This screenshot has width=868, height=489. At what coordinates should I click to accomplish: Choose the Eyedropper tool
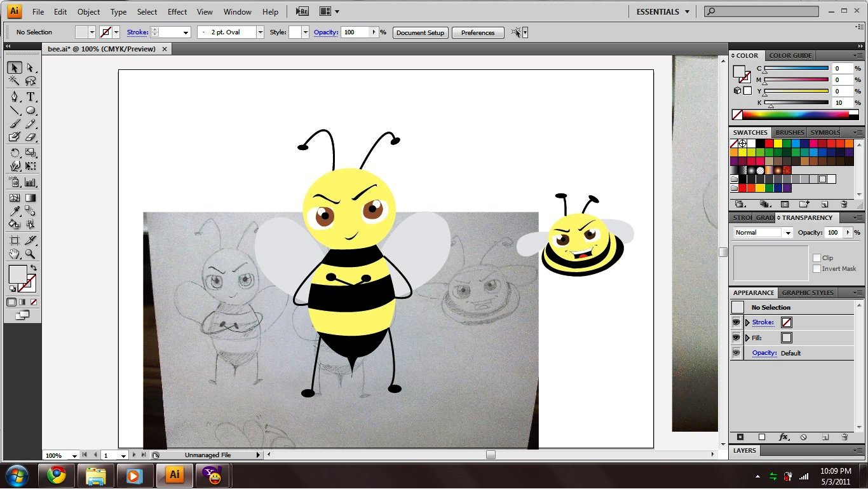(15, 212)
